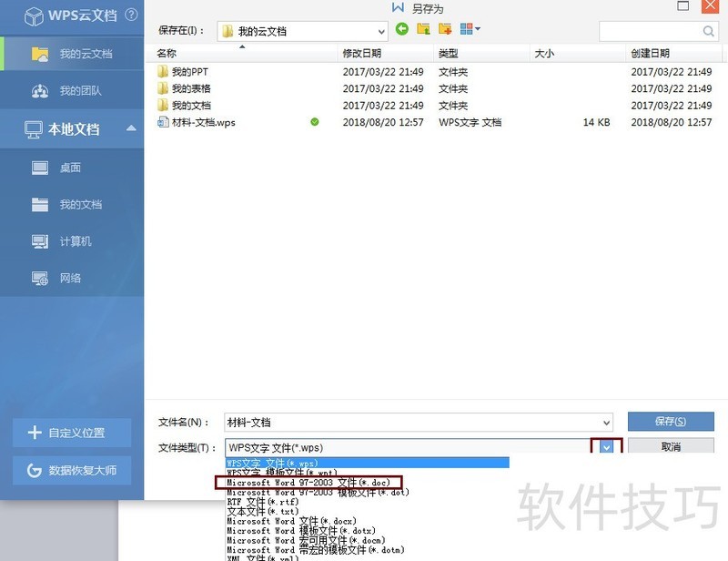Open the 文件名 dropdown arrow

606,423
